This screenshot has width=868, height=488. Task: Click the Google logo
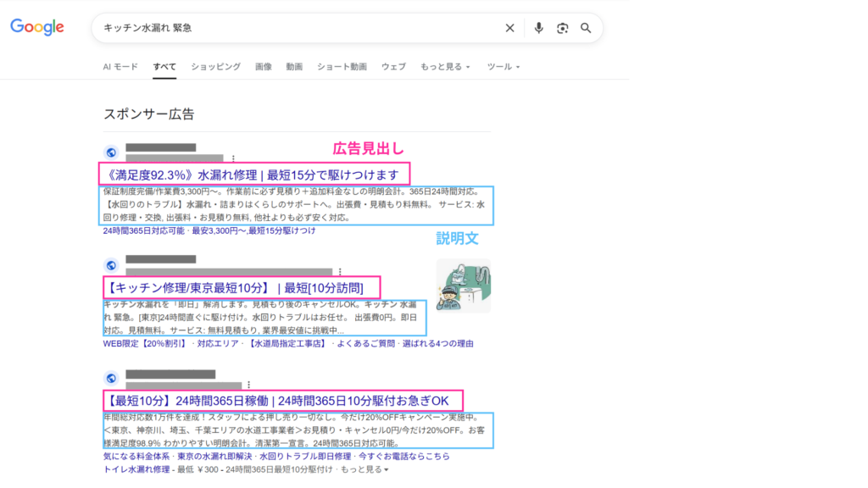pos(37,27)
